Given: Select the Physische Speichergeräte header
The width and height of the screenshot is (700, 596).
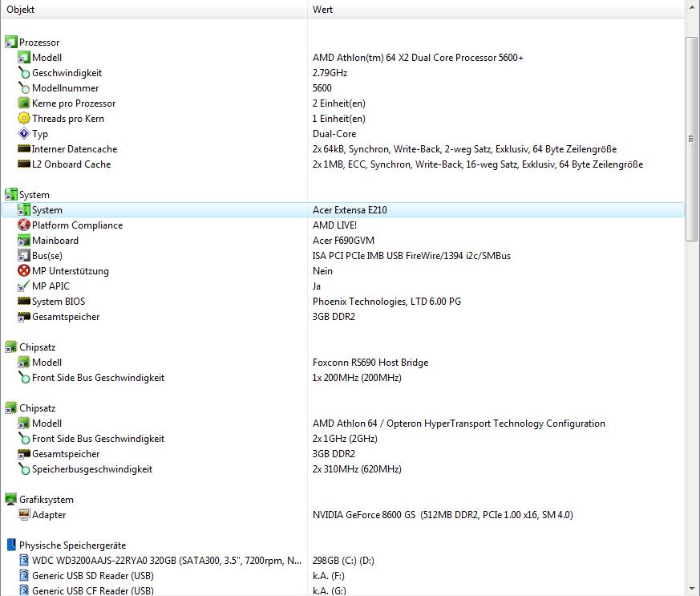Looking at the screenshot, I should coord(72,545).
